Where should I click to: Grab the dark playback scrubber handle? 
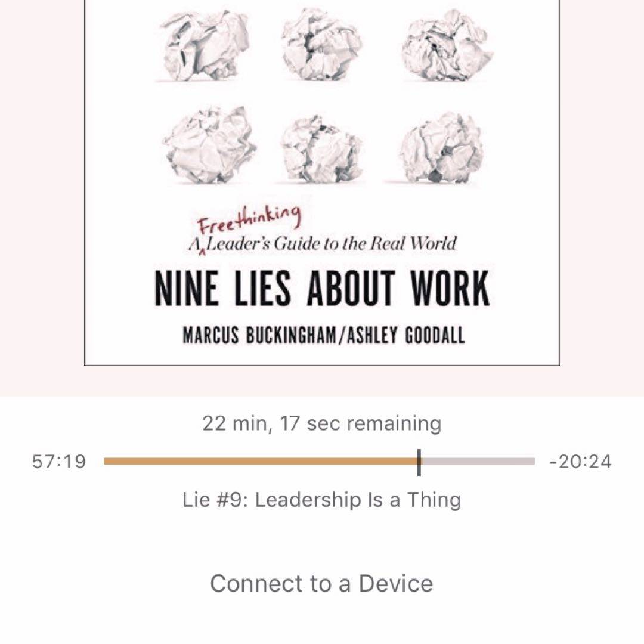(419, 462)
